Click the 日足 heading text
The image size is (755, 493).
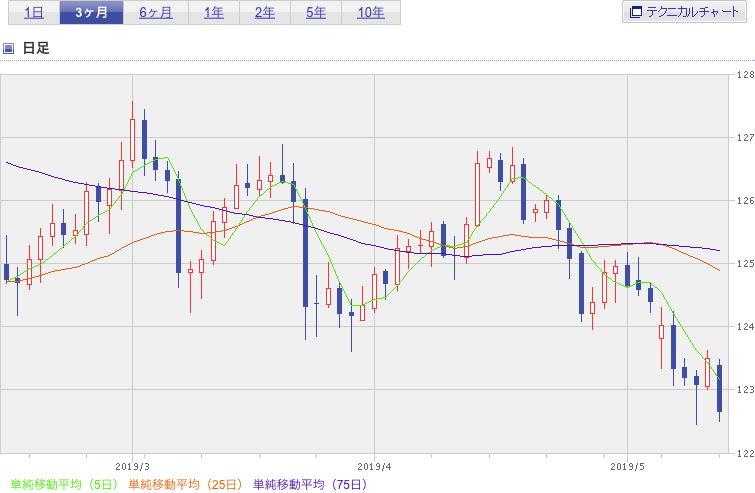point(36,48)
